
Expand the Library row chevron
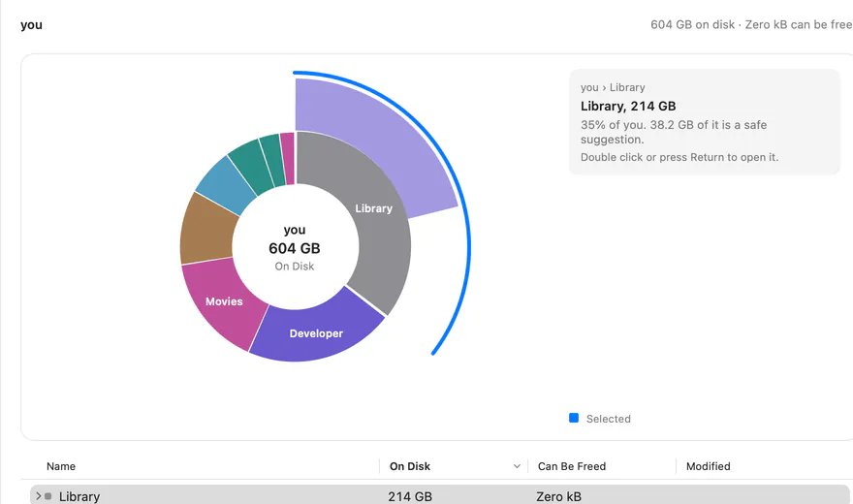(38, 496)
